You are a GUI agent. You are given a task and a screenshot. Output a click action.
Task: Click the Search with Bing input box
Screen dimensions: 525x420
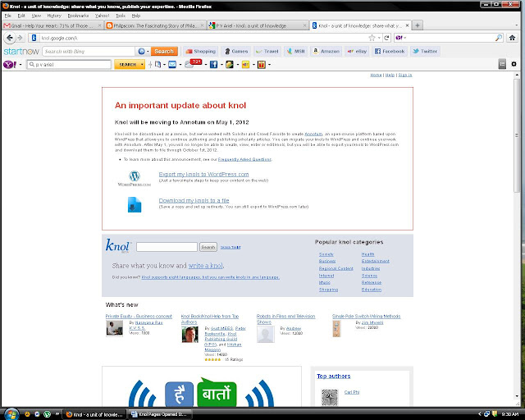pos(89,51)
